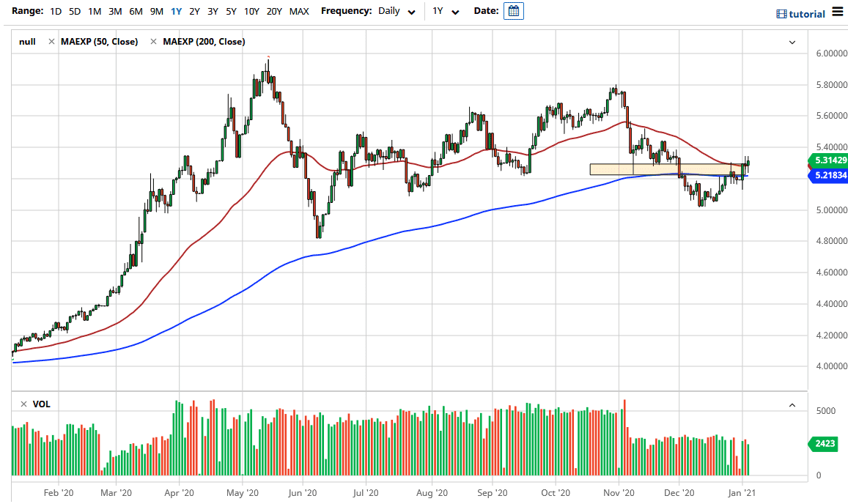Open the calendar date picker
The width and height of the screenshot is (848, 504).
(x=514, y=11)
